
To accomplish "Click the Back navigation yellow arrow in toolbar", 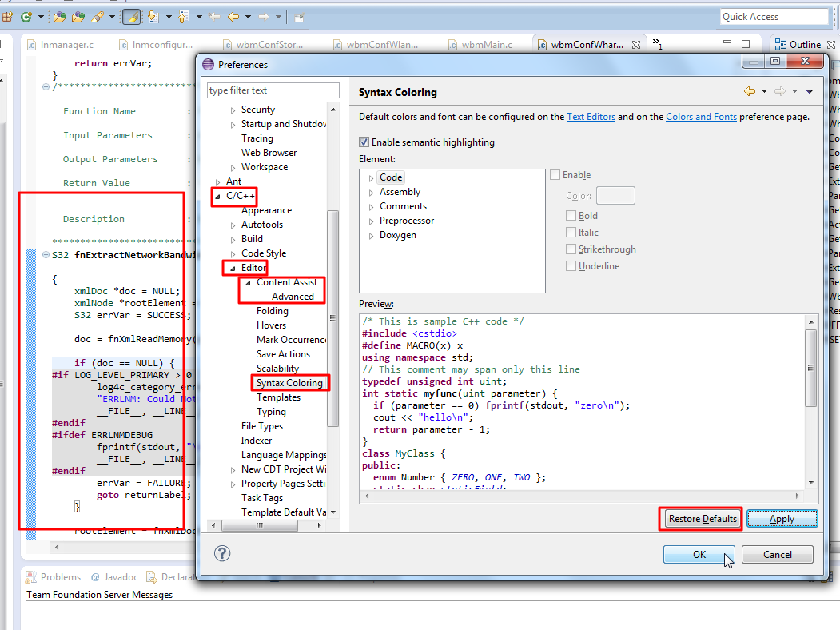I will pyautogui.click(x=233, y=17).
